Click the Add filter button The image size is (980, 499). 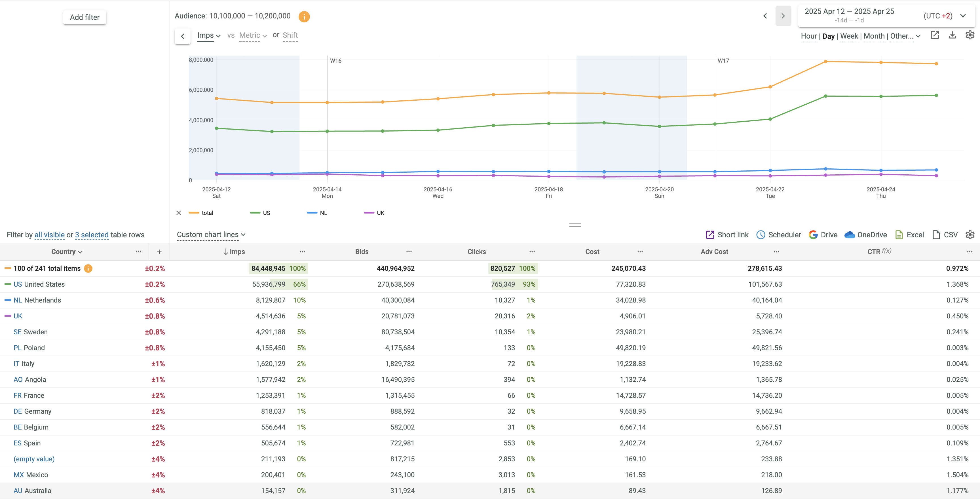[x=85, y=17]
